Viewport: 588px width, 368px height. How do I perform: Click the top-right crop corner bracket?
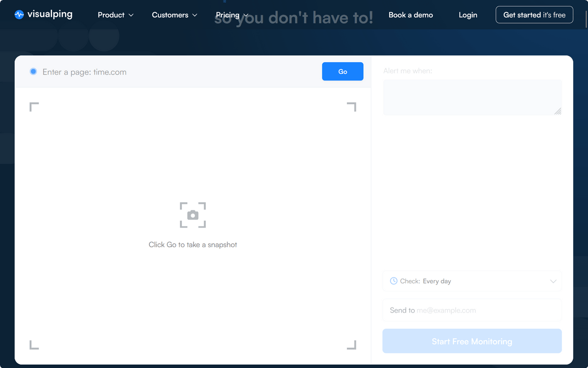click(x=352, y=106)
